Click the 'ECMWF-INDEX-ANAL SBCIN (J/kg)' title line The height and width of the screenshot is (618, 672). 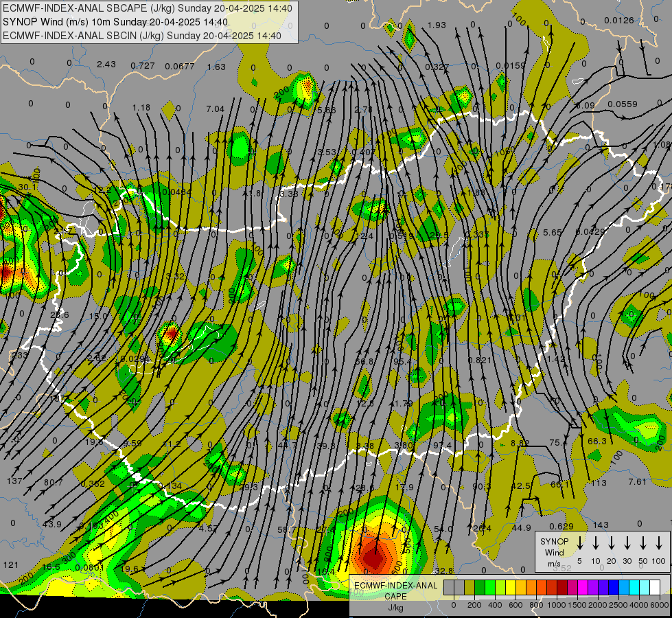coord(142,36)
